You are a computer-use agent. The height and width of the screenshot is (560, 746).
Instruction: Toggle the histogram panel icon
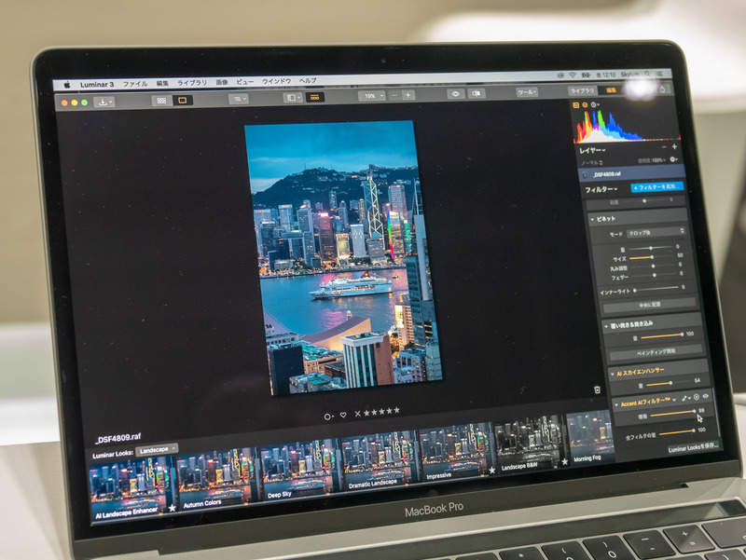tap(575, 105)
